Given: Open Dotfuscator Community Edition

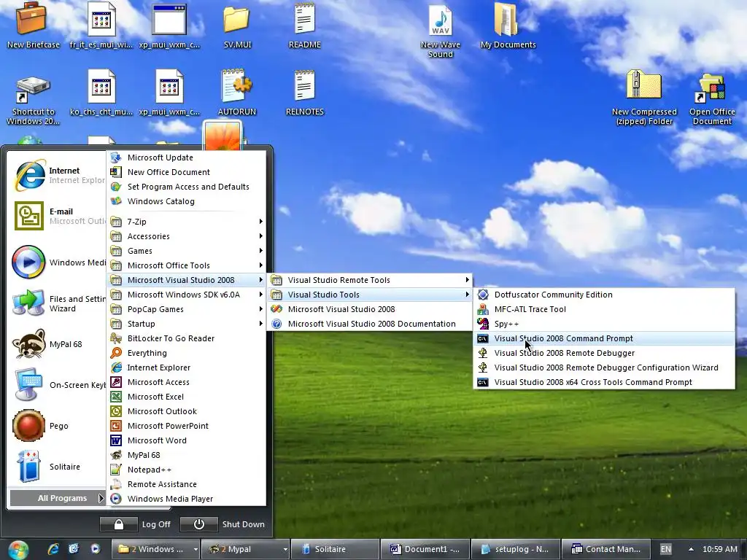Looking at the screenshot, I should pyautogui.click(x=604, y=295).
